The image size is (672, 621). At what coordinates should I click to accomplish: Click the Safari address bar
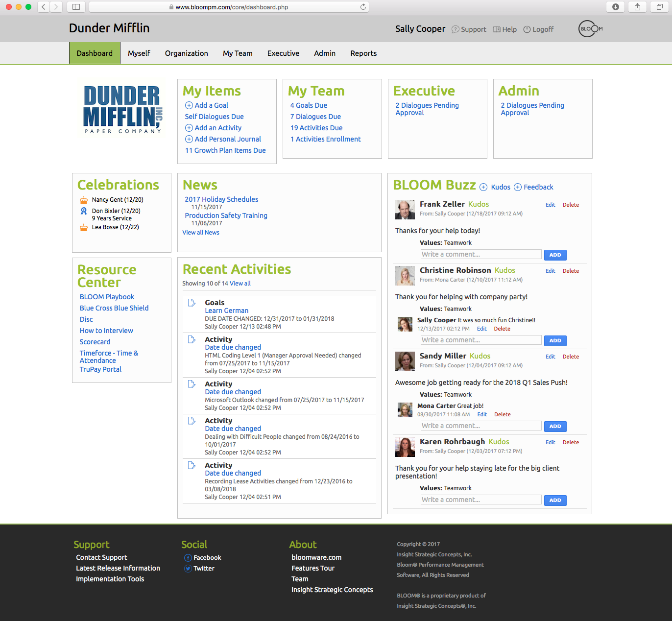tap(229, 7)
